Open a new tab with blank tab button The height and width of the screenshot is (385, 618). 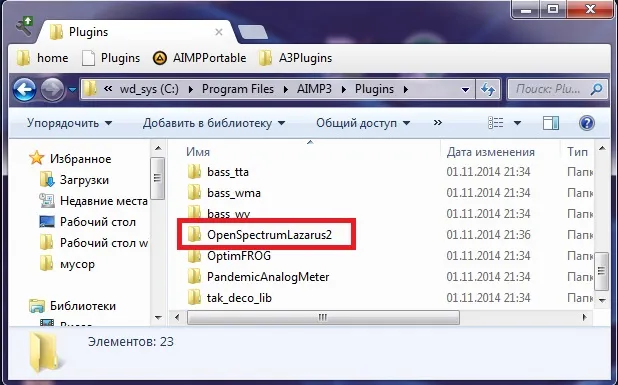point(253,32)
